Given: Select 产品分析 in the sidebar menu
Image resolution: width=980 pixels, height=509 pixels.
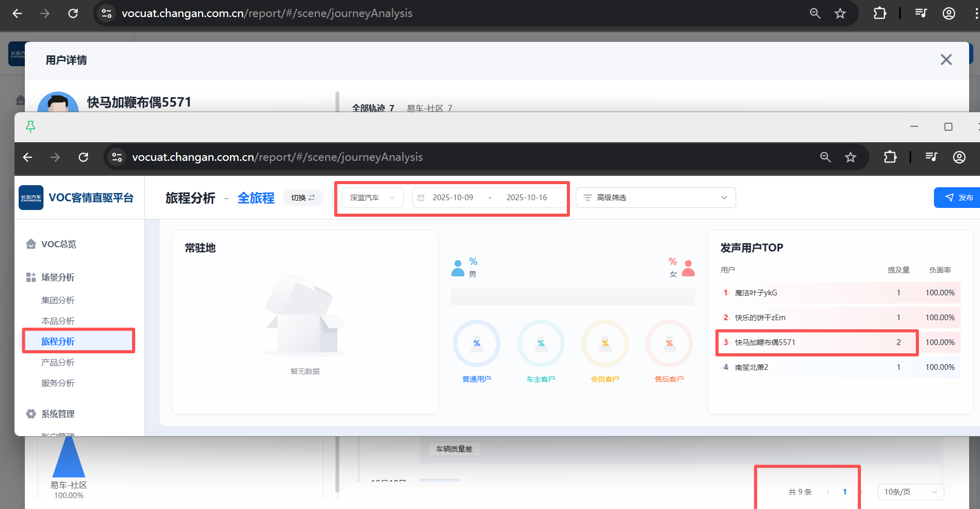Looking at the screenshot, I should 58,363.
